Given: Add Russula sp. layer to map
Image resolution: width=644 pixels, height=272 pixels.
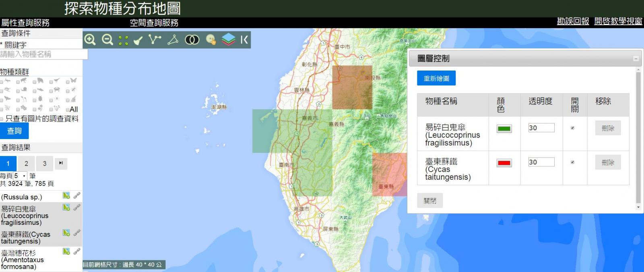Looking at the screenshot, I should (66, 195).
